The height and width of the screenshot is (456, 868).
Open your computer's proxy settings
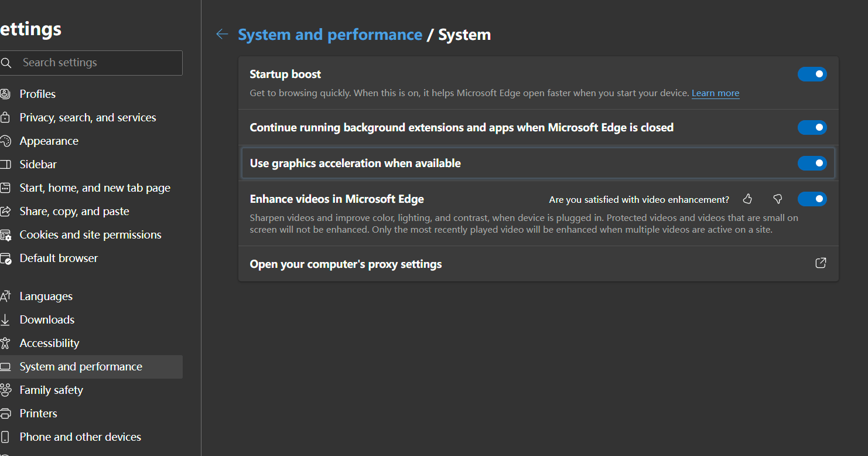pos(346,264)
